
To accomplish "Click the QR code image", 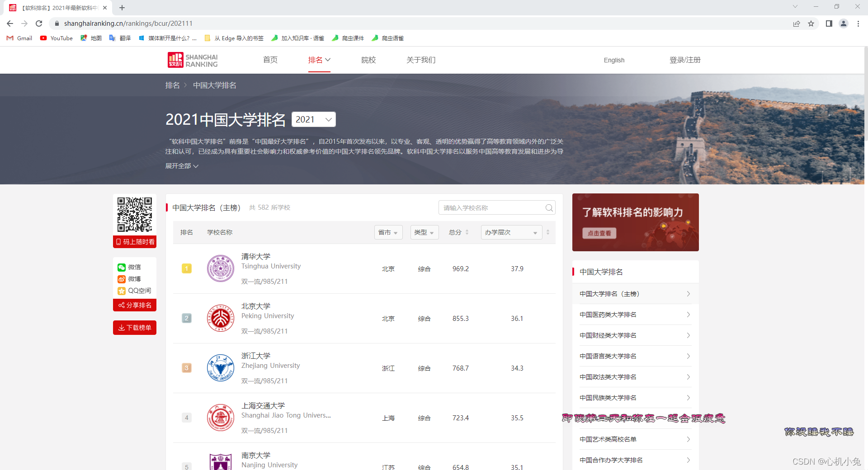I will point(135,215).
